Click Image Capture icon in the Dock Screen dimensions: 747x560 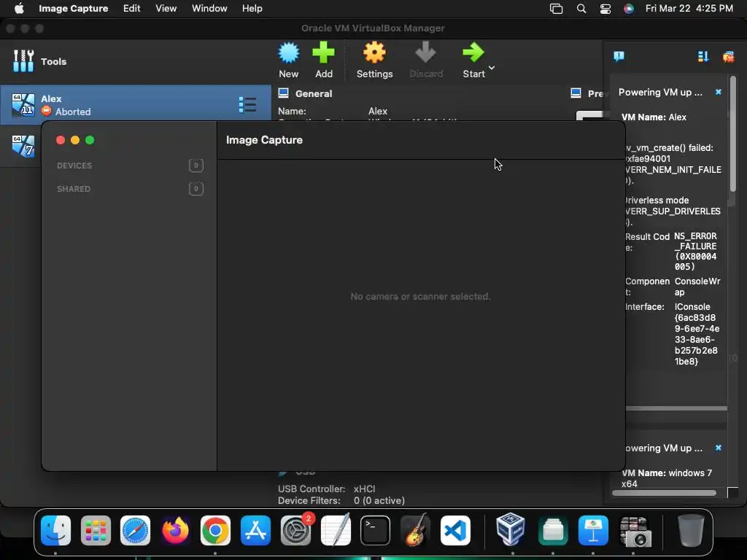coord(635,530)
